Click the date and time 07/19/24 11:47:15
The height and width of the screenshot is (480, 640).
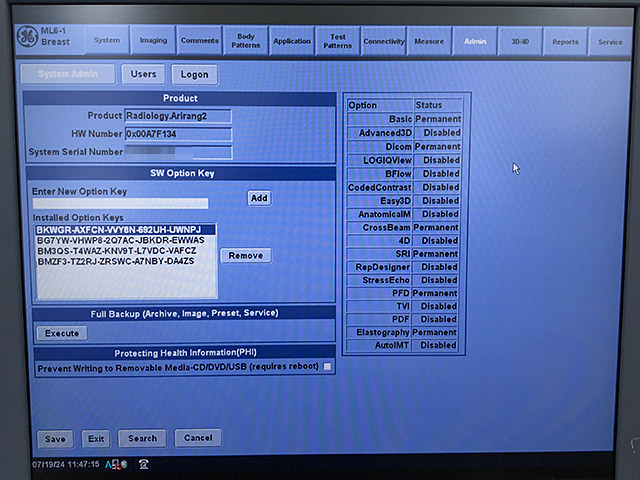pyautogui.click(x=66, y=464)
